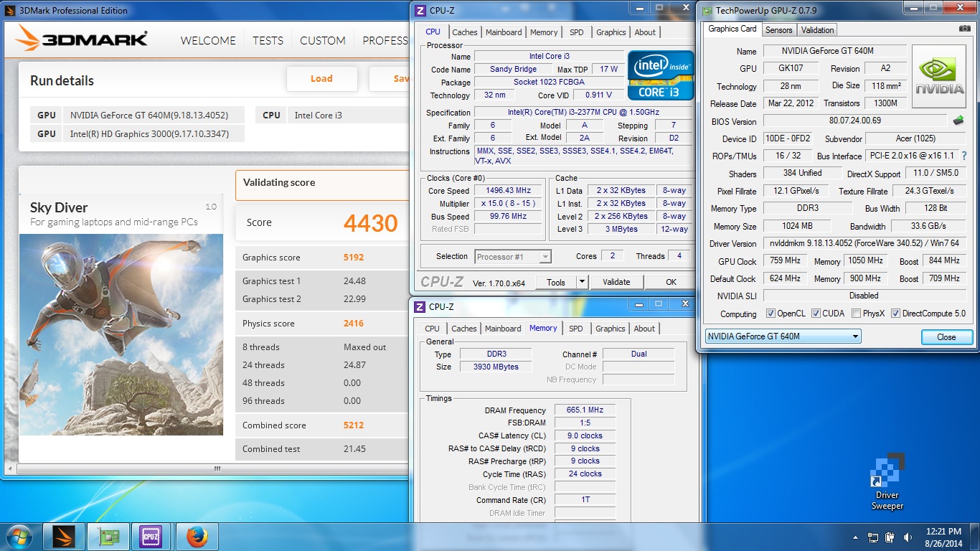
Task: Switch to CPU tab in lower CPU-Z
Action: tap(432, 329)
